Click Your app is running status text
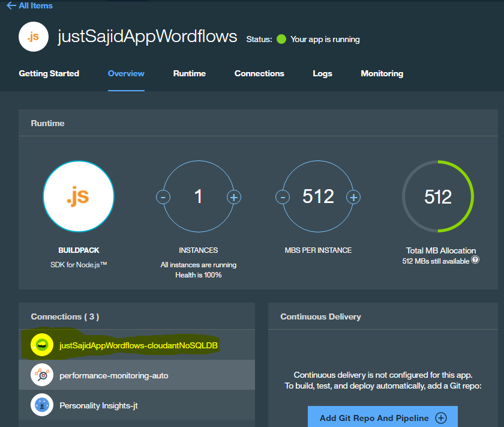The width and height of the screenshot is (504, 427). coord(325,39)
